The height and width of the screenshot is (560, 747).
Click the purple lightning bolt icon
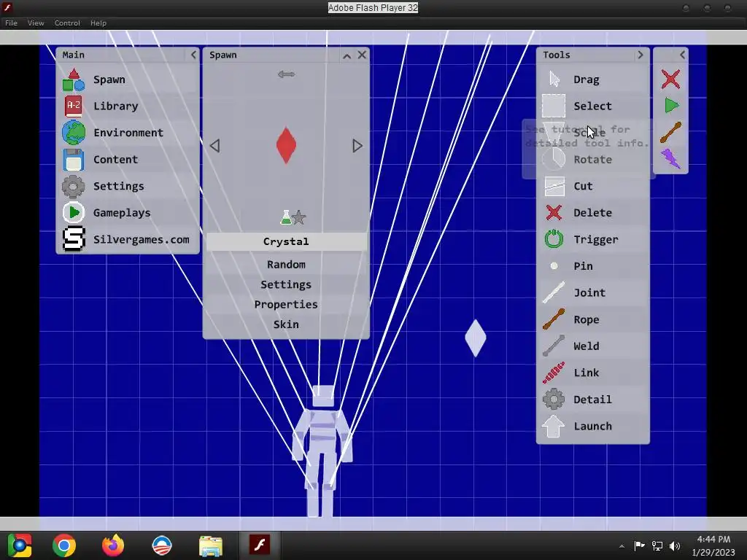671,158
